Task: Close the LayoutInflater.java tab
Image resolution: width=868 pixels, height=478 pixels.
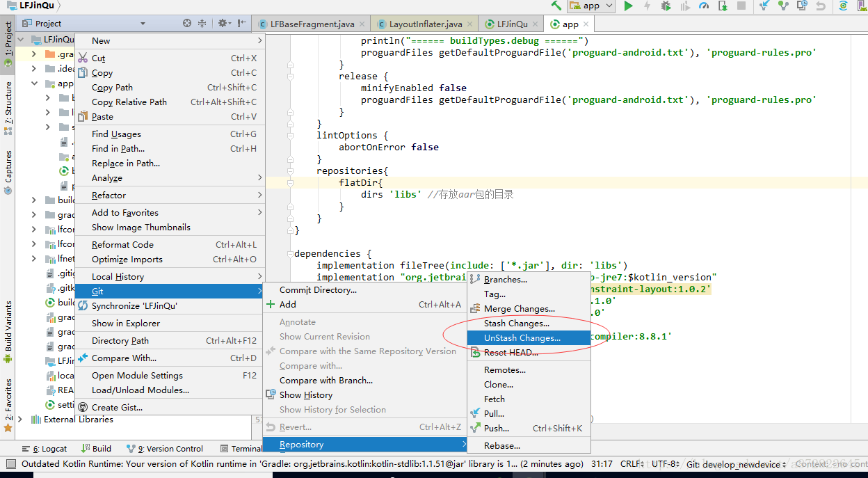Action: [470, 24]
